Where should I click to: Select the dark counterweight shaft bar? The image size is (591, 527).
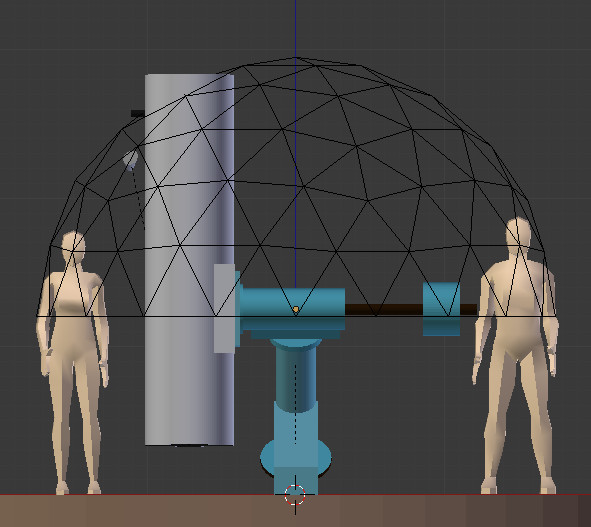pos(411,309)
